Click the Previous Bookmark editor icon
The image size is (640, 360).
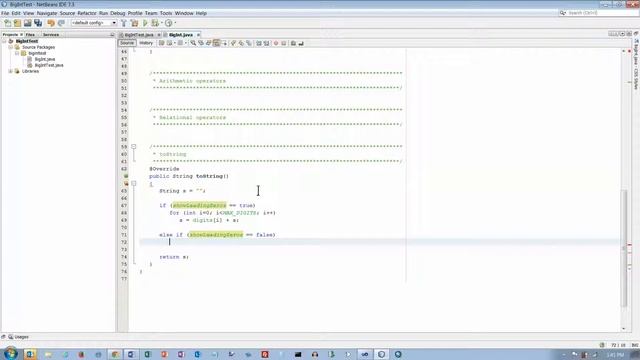pos(233,43)
